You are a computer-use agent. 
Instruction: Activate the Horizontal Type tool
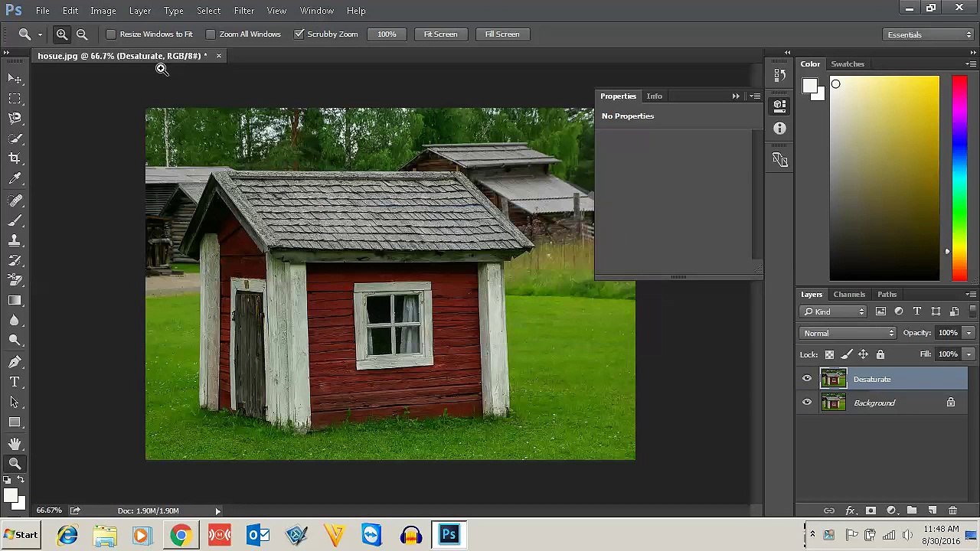point(15,382)
